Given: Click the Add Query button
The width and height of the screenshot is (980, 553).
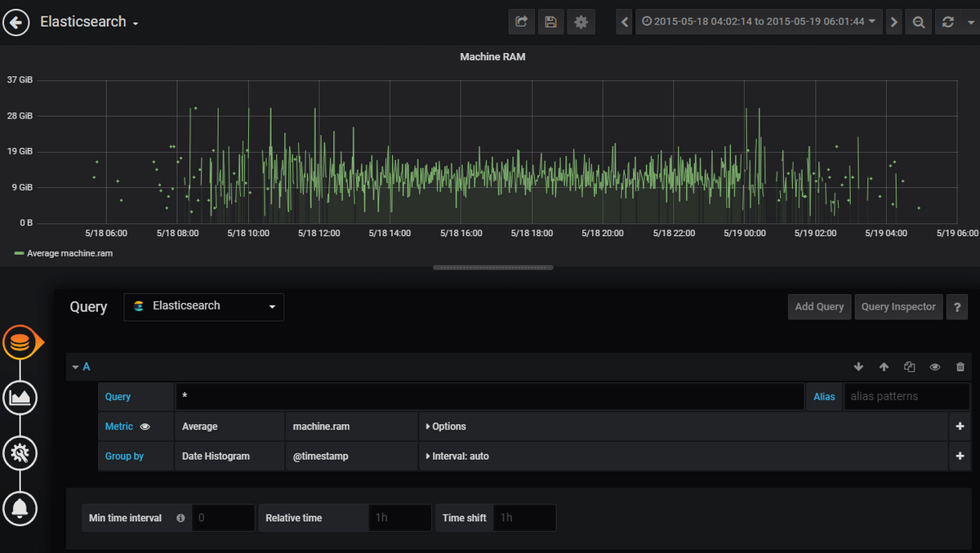Looking at the screenshot, I should point(819,306).
